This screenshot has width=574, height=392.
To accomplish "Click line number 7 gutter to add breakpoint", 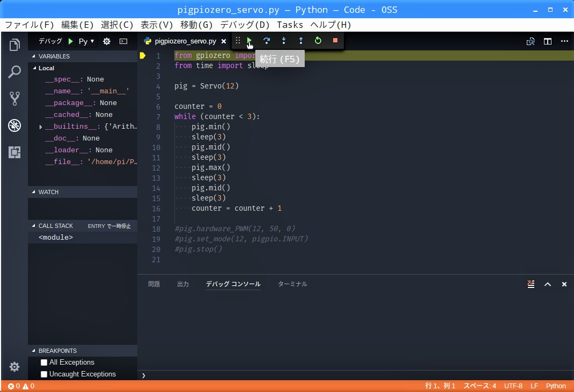I will [x=158, y=117].
